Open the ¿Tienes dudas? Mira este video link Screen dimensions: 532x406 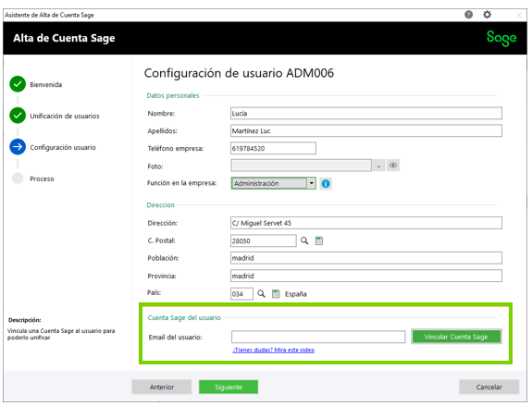pos(274,350)
